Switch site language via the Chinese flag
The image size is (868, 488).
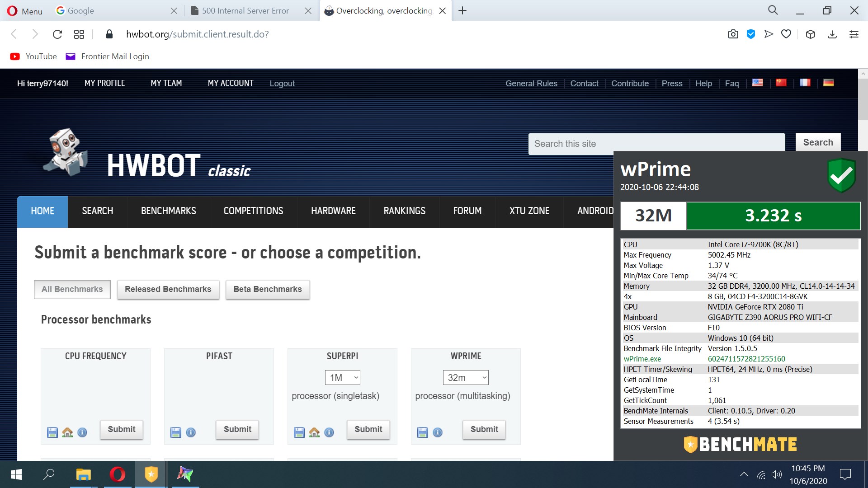pyautogui.click(x=781, y=83)
